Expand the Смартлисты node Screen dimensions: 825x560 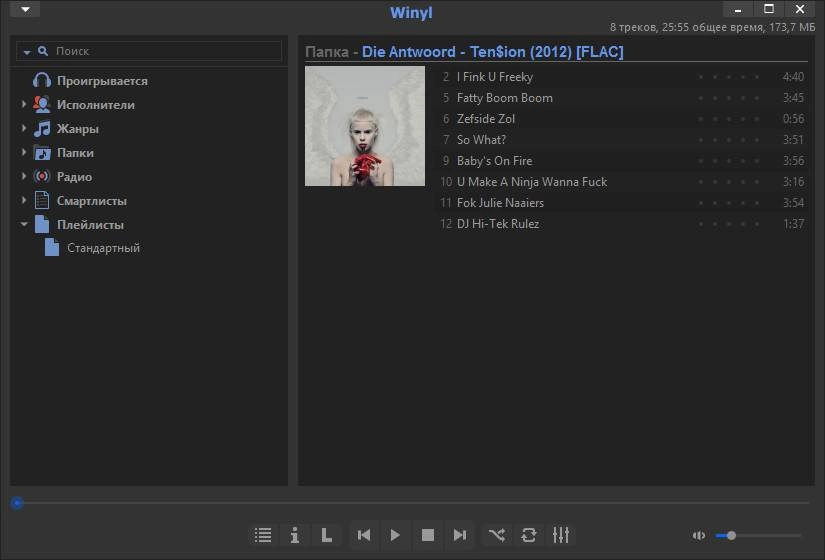coord(24,200)
